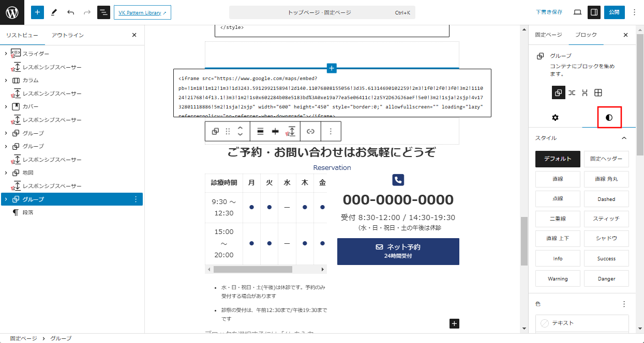
Task: Expand the スライダー item in list view
Action: click(6, 54)
